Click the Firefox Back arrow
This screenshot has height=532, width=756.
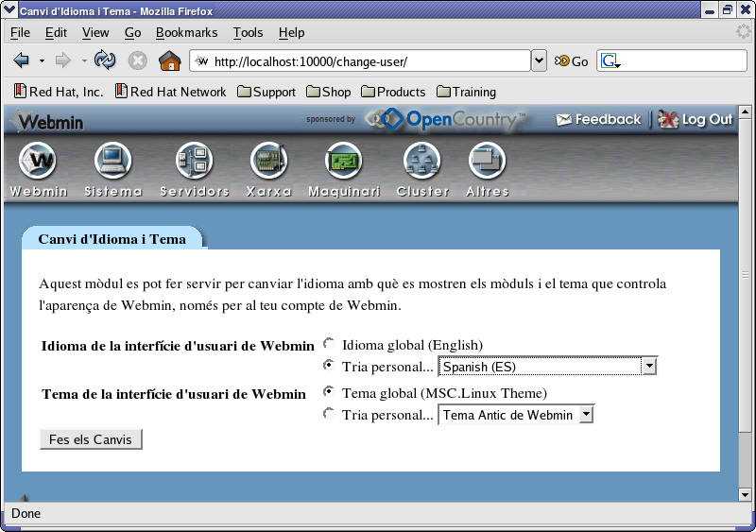point(21,60)
